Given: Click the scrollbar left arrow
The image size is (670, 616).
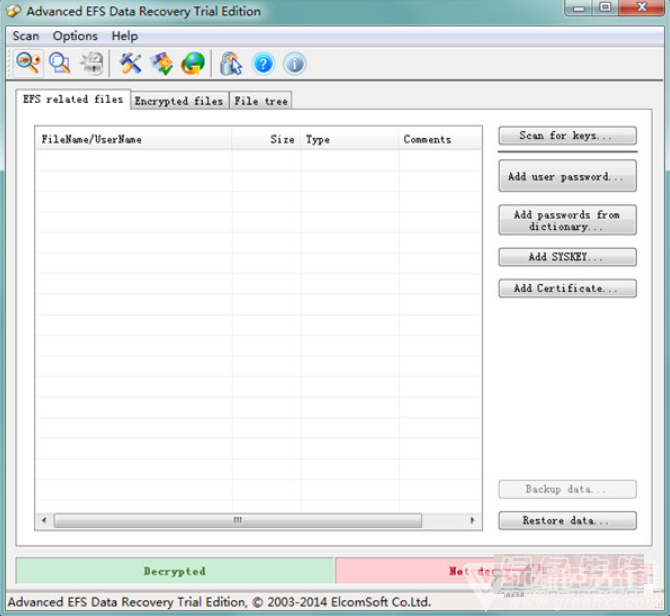Looking at the screenshot, I should pyautogui.click(x=44, y=520).
